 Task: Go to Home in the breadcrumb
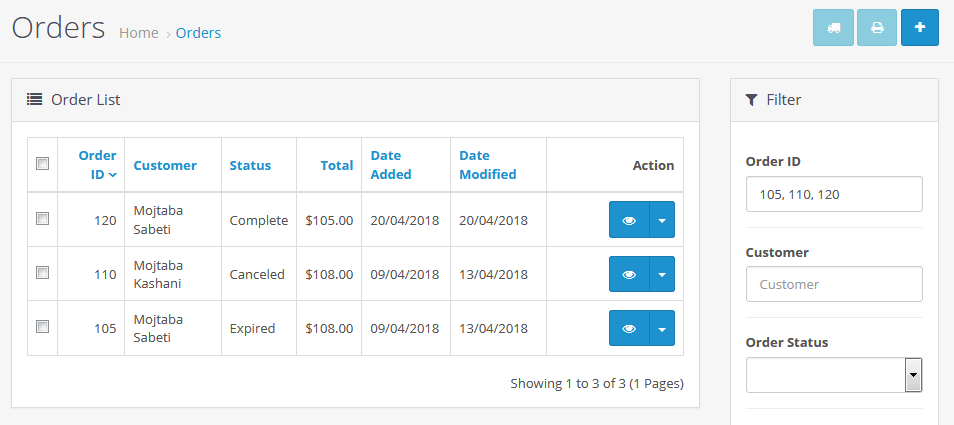tap(139, 33)
